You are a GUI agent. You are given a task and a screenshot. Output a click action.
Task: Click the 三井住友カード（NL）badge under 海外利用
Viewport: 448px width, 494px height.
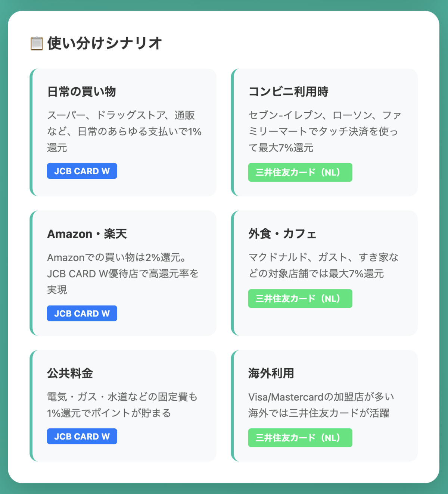[300, 437]
